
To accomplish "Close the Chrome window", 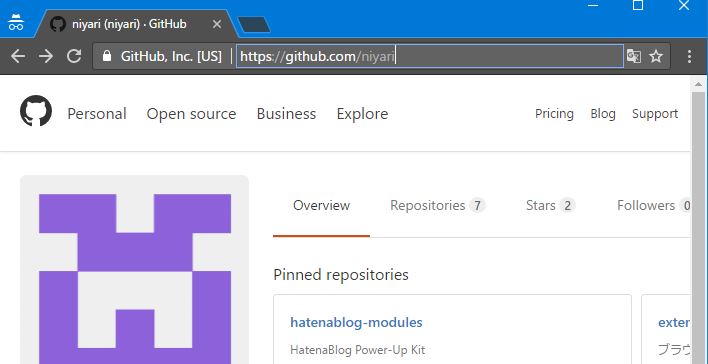I will click(684, 5).
